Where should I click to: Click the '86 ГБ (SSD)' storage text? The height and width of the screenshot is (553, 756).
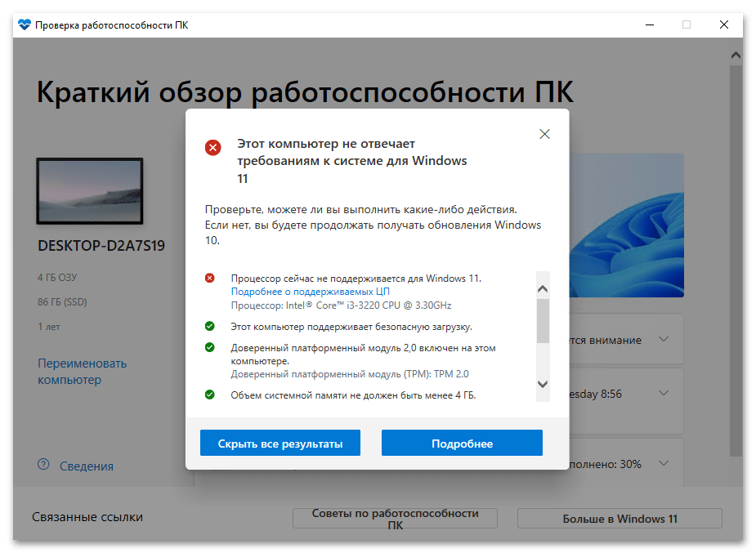(62, 302)
